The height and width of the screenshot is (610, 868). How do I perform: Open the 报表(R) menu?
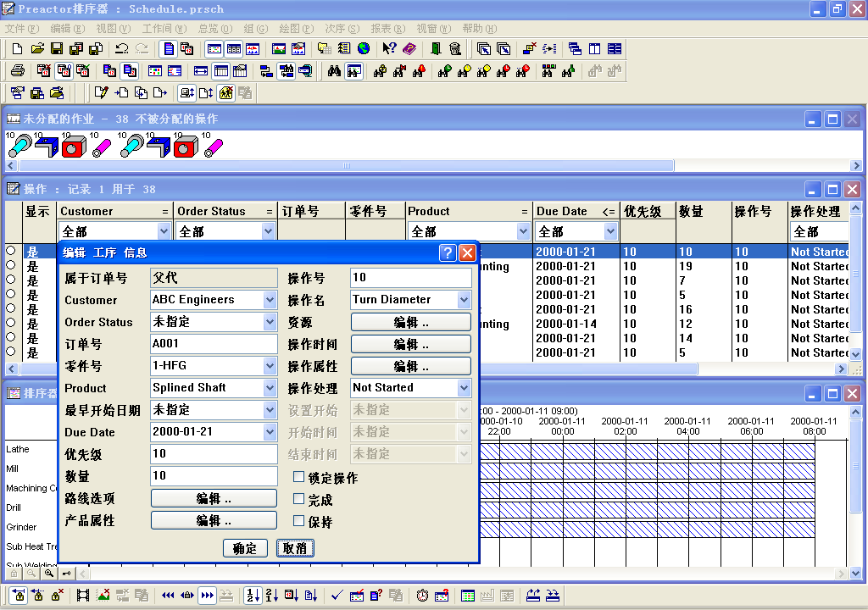point(388,28)
